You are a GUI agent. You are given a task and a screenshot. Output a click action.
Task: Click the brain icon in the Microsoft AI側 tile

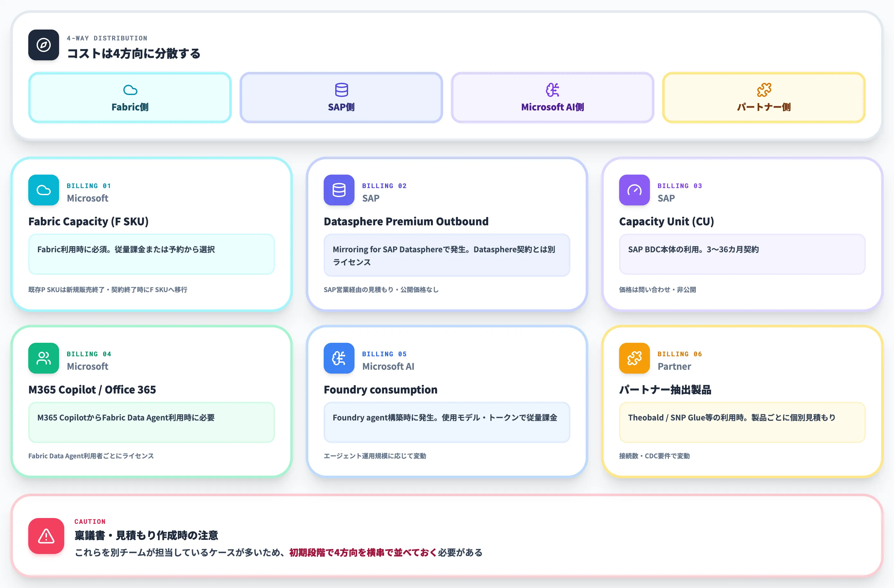[x=553, y=90]
